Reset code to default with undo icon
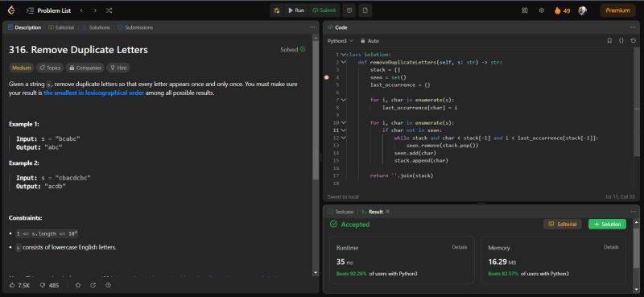The height and width of the screenshot is (297, 644). [633, 41]
